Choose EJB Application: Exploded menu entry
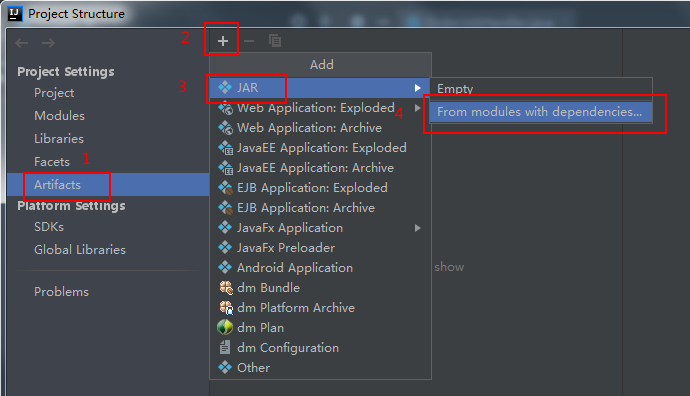Viewport: 690px width, 396px height. pyautogui.click(x=320, y=188)
